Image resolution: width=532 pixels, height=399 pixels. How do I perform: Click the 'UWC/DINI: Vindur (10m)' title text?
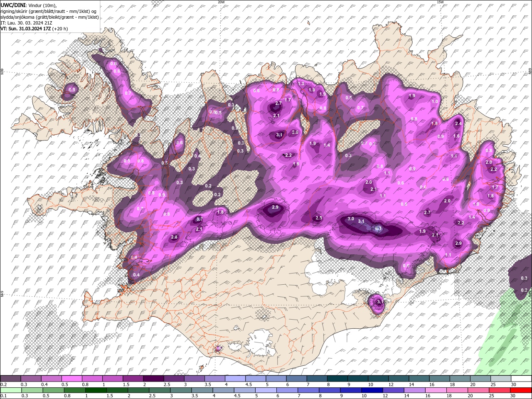click(29, 5)
